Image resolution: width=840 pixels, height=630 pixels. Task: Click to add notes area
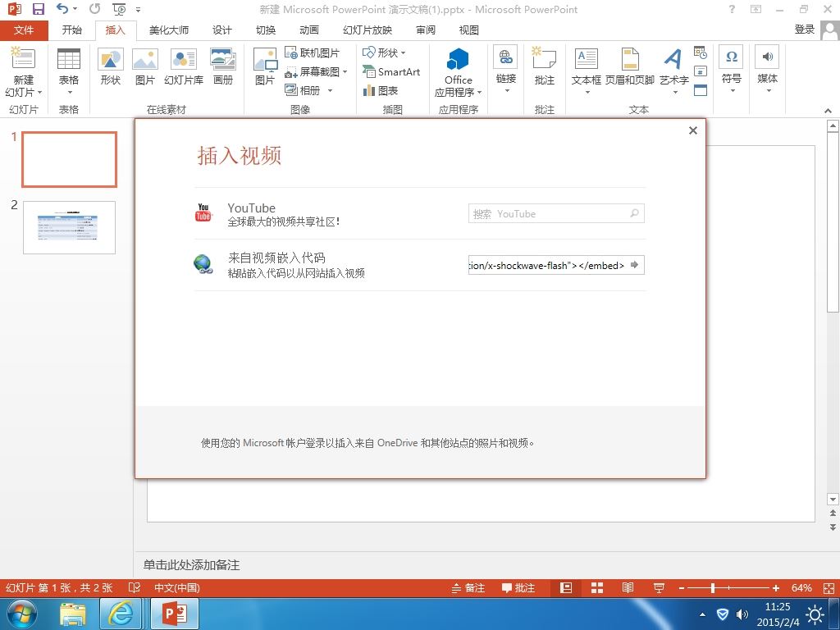click(x=191, y=564)
